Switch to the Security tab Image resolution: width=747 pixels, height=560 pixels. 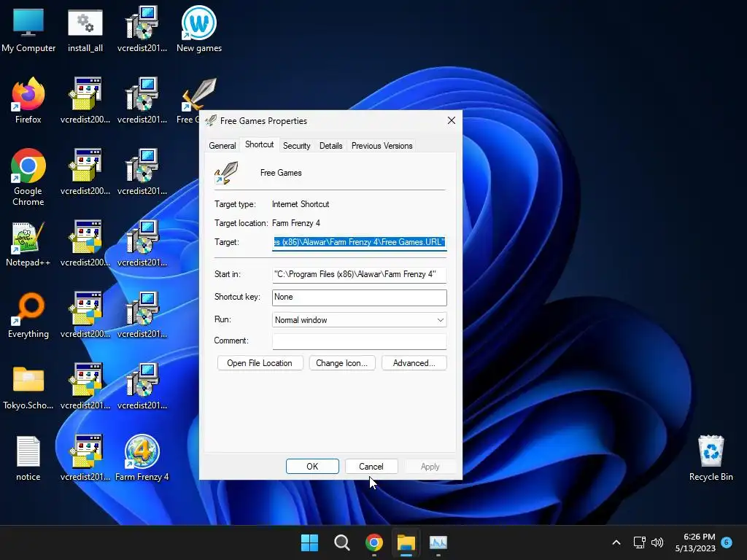[x=296, y=146]
